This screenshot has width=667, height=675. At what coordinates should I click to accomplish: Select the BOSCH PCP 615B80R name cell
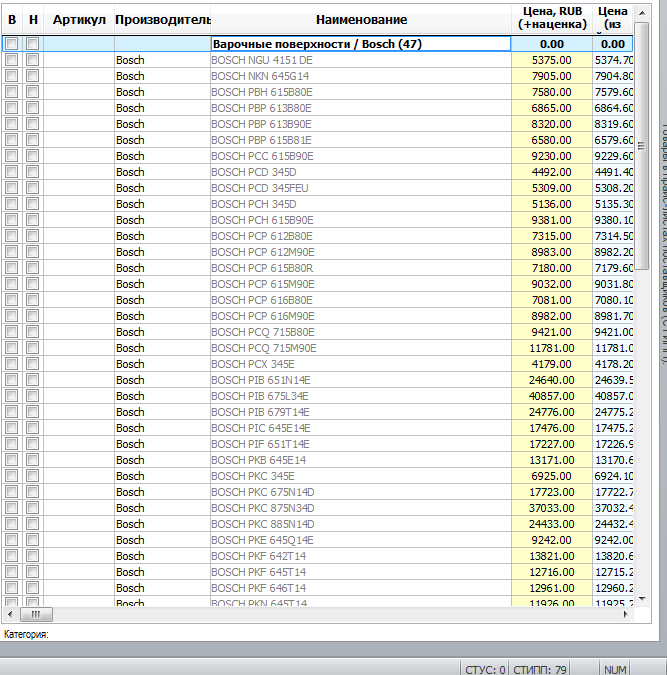point(361,268)
